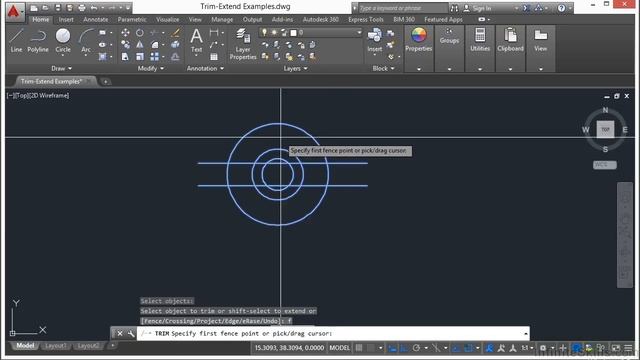Toggle grid display in status bar

click(x=359, y=348)
